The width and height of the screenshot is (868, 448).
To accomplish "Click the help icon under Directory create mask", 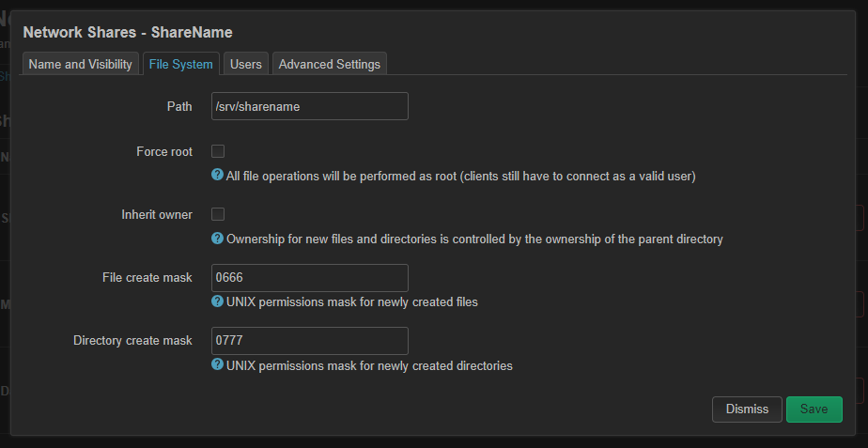I will 217,364.
